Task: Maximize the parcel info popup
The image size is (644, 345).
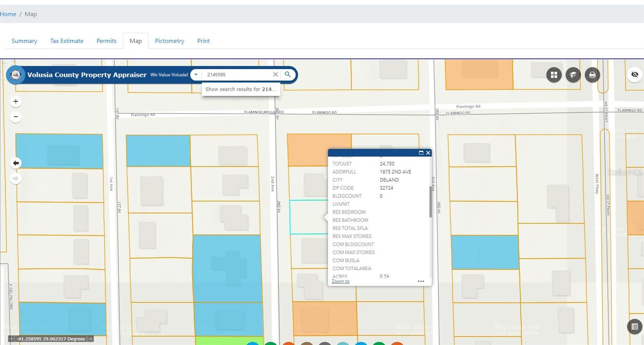Action: 421,153
